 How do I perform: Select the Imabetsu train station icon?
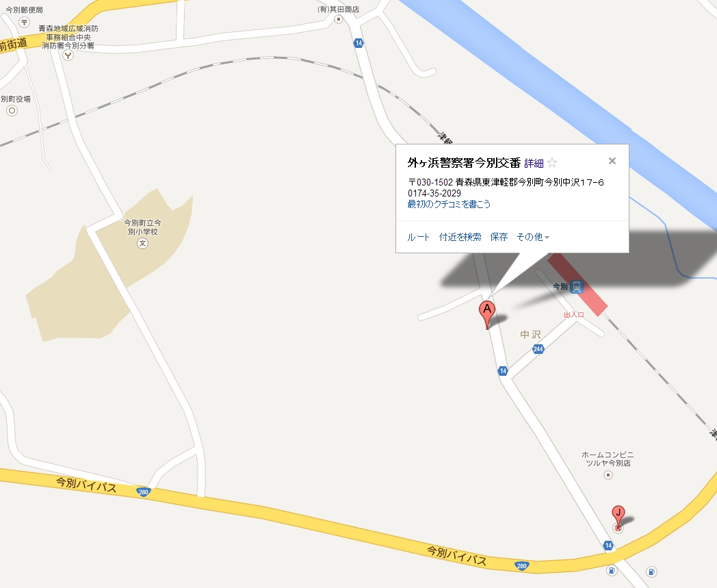coord(577,287)
